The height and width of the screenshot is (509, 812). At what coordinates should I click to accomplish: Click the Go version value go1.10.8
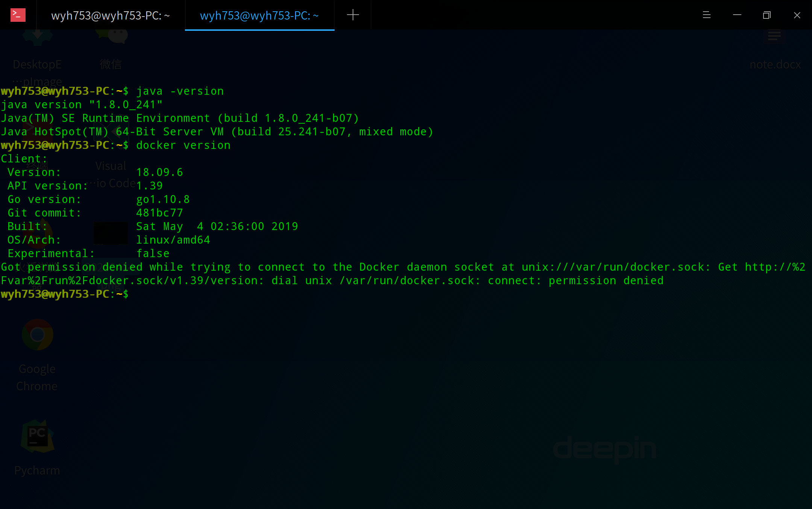[x=163, y=200]
